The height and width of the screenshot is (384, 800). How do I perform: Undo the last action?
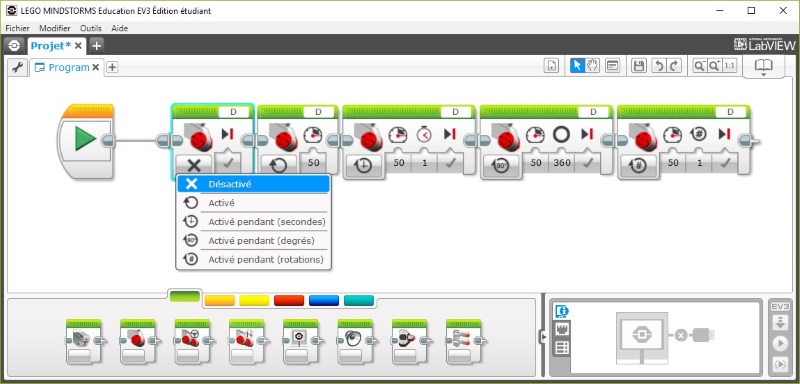[x=659, y=66]
